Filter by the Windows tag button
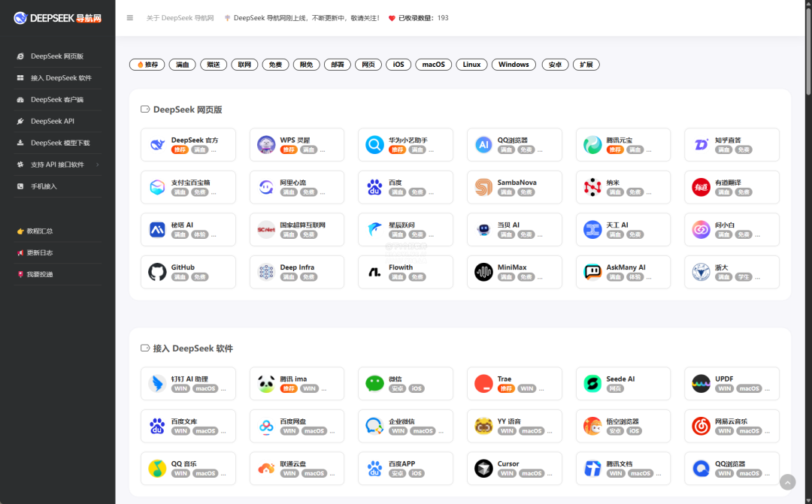 click(514, 65)
